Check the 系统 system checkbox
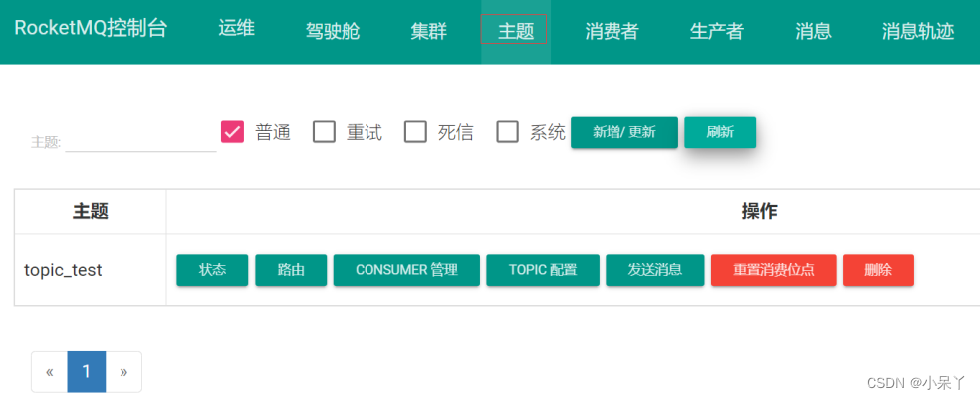The image size is (980, 399). point(508,132)
